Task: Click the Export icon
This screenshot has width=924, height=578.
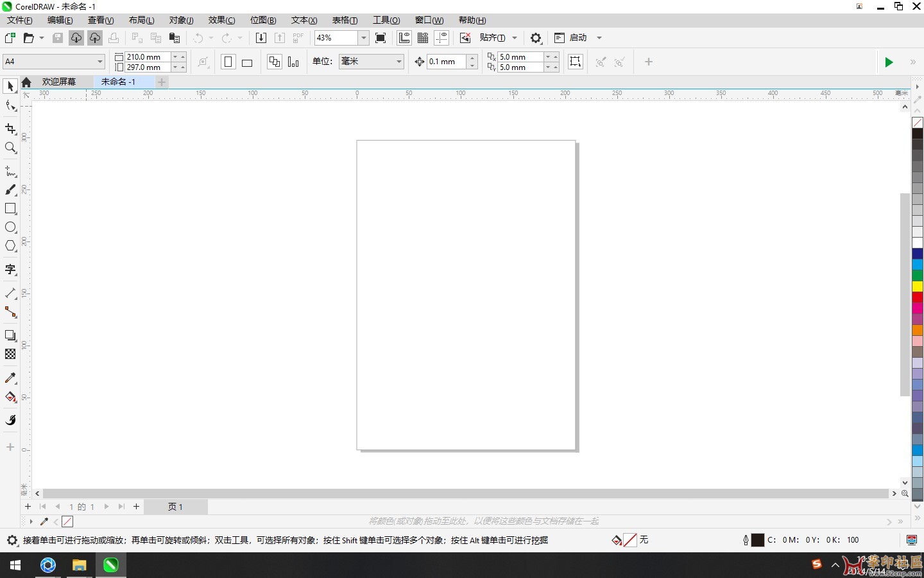Action: (x=280, y=38)
